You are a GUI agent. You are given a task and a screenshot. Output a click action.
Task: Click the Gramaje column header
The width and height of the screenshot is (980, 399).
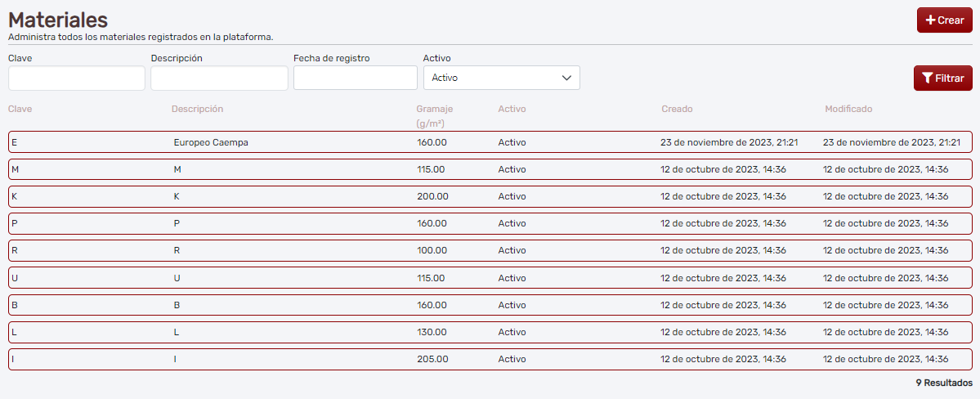point(434,109)
